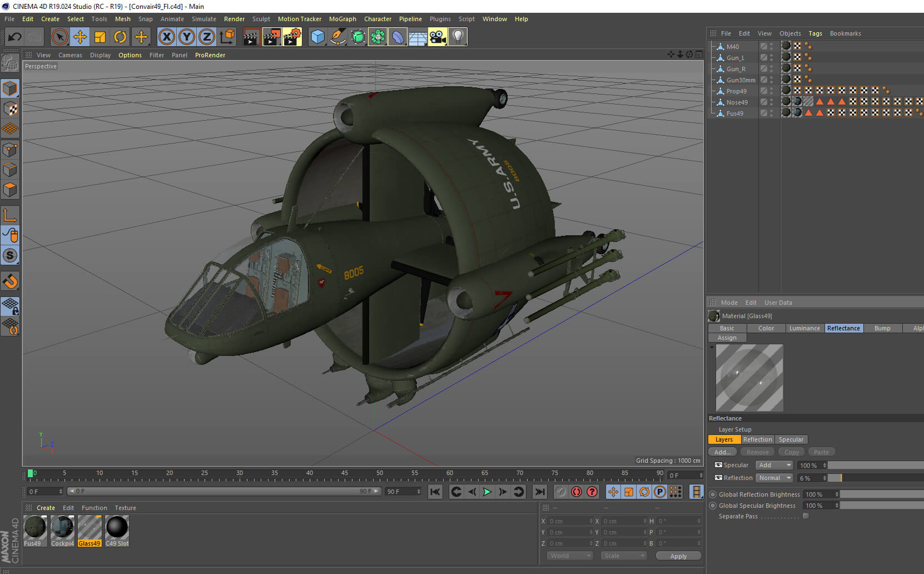Select the Move tool in toolbar
Image resolution: width=924 pixels, height=574 pixels.
(x=80, y=37)
